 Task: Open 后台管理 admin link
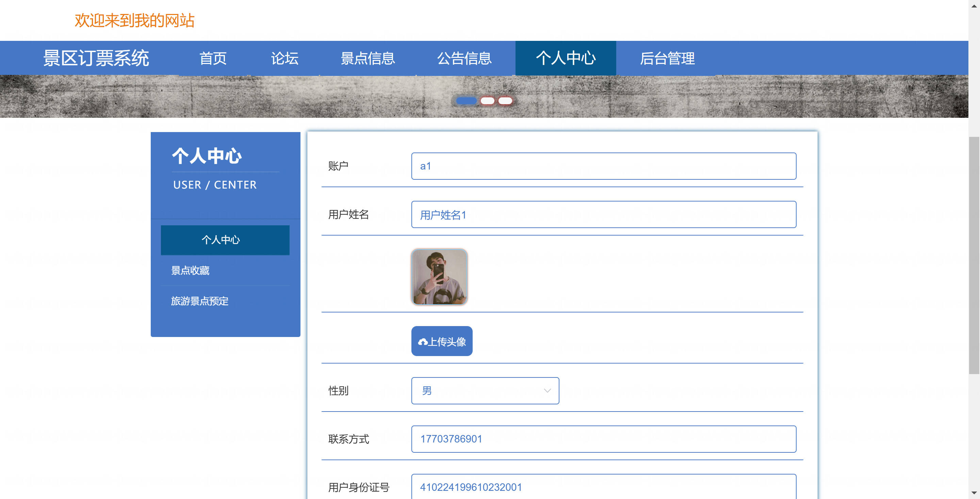click(667, 58)
